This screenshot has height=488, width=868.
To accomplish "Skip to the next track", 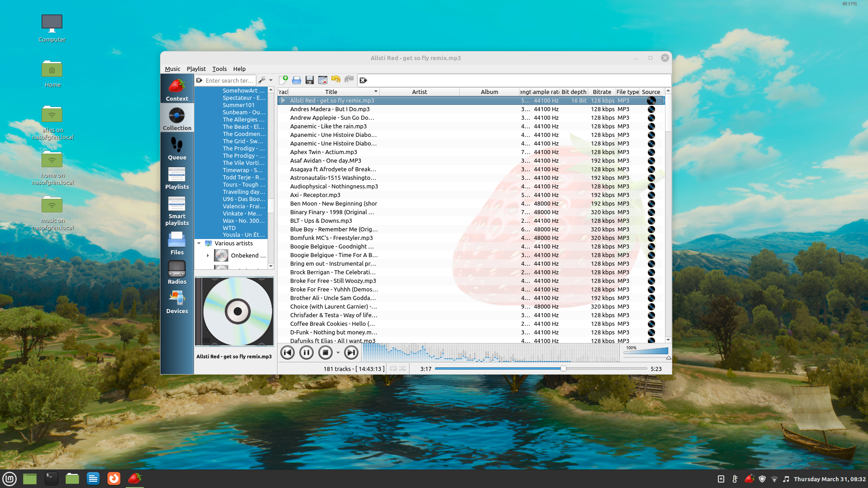I will [351, 352].
